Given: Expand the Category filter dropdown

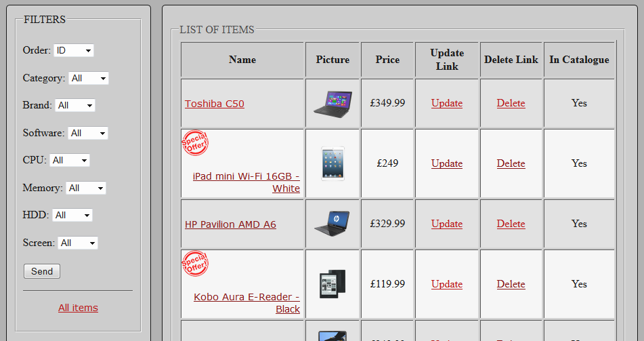Looking at the screenshot, I should (88, 79).
